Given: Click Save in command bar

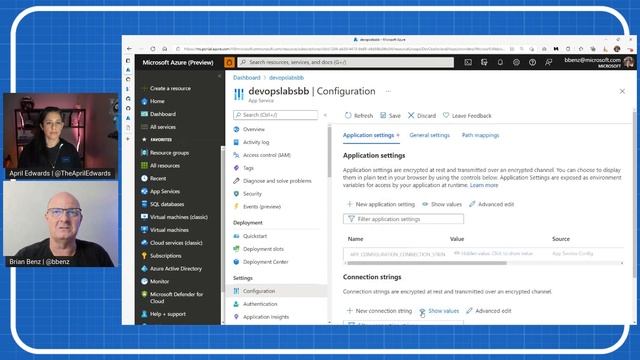Looking at the screenshot, I should (x=390, y=116).
